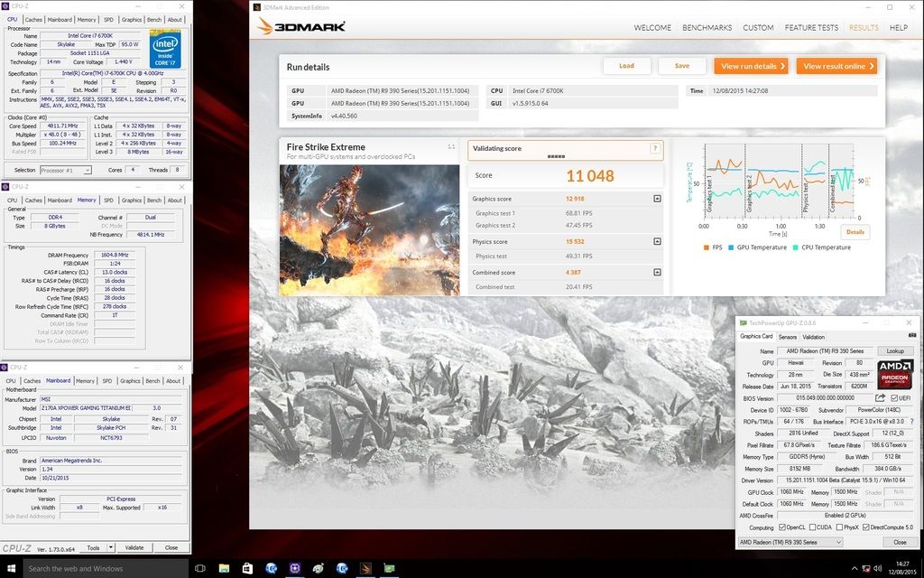
Task: Click View result online button
Action: click(836, 66)
